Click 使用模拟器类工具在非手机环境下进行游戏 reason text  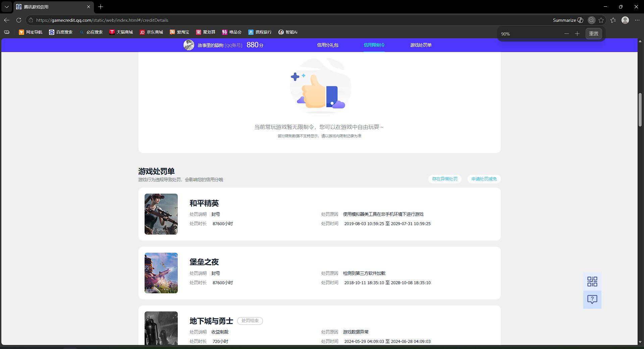tap(383, 214)
